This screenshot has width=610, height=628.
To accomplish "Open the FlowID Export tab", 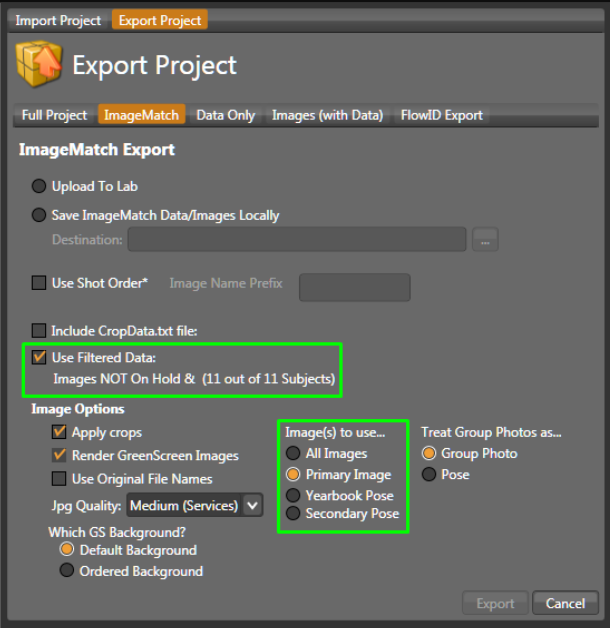I will tap(442, 115).
